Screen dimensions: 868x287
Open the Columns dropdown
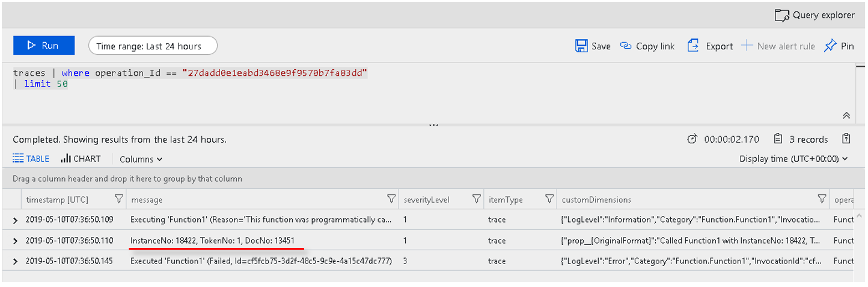[x=141, y=159]
